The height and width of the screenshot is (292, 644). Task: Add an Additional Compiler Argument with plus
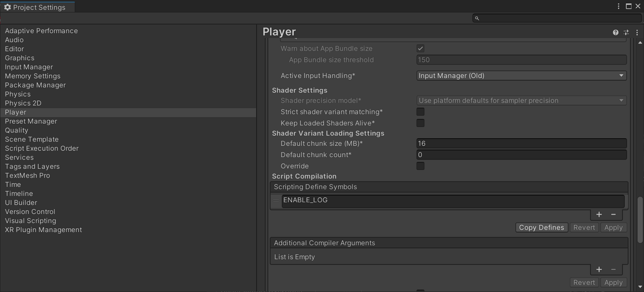coord(599,269)
